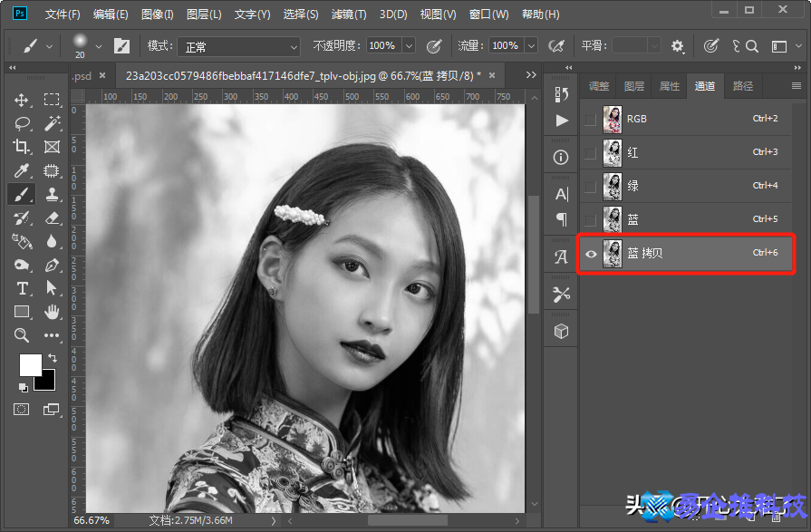
Task: Select the Clone Stamp tool
Action: [52, 194]
